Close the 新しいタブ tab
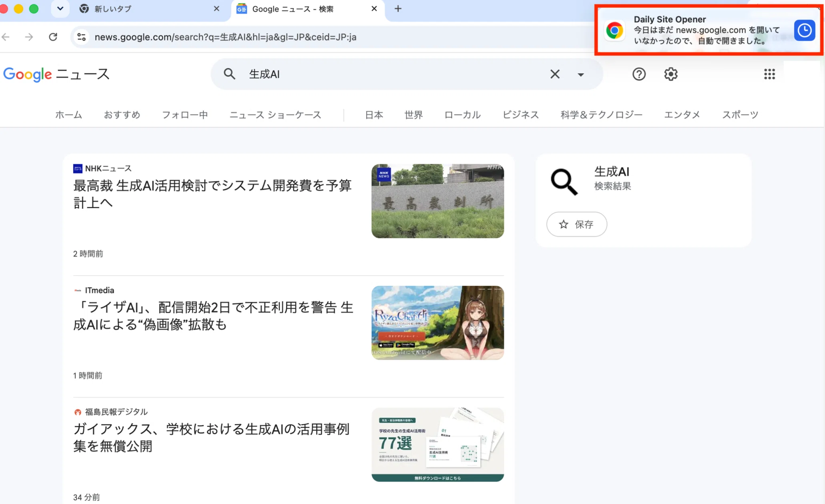 (x=217, y=9)
